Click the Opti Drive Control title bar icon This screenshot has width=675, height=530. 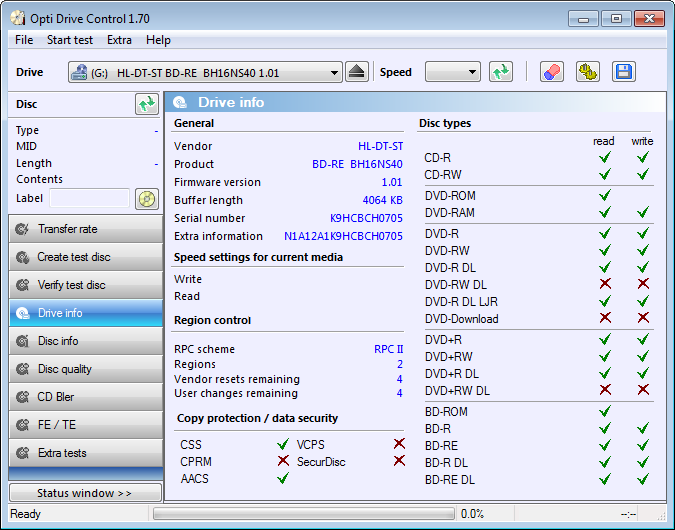point(18,18)
